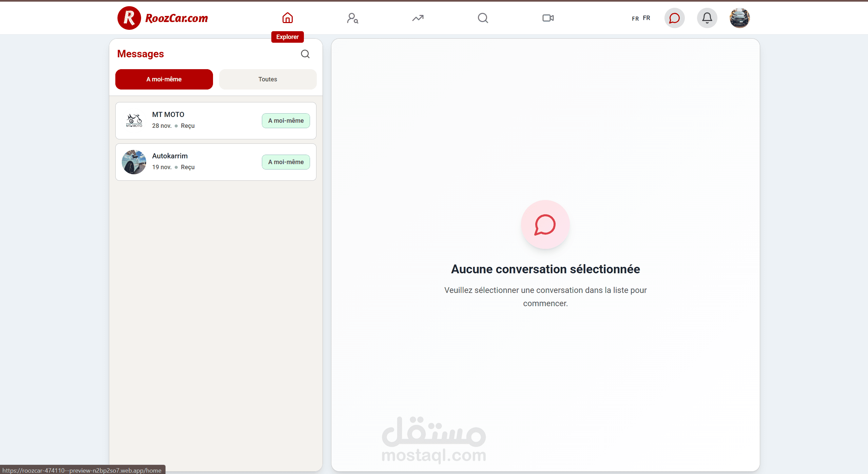Click the Autokarrim avatar photo
This screenshot has height=474, width=868.
[x=134, y=162]
